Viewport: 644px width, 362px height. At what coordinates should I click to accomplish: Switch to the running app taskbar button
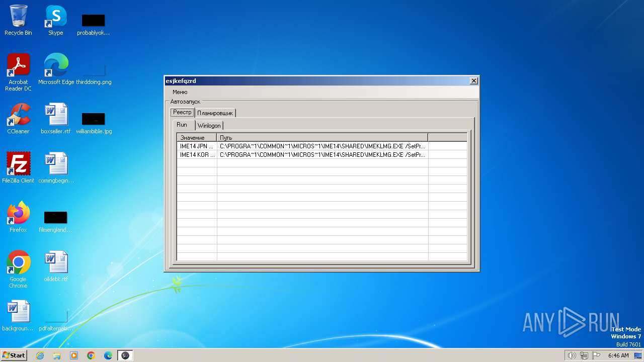(125, 355)
